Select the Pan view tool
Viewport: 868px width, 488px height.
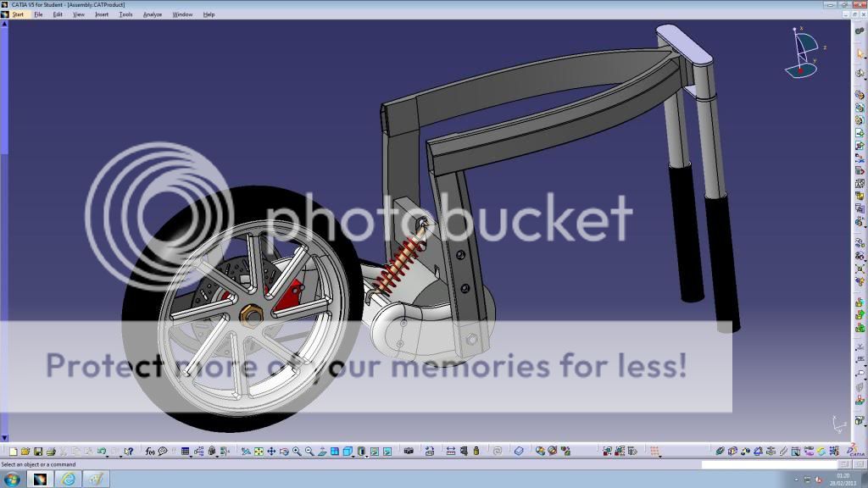(x=271, y=452)
